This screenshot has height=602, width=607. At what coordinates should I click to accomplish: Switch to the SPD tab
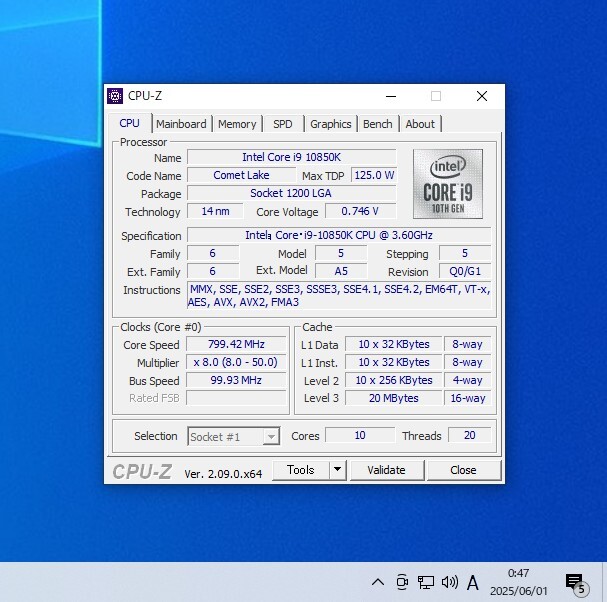tap(283, 124)
